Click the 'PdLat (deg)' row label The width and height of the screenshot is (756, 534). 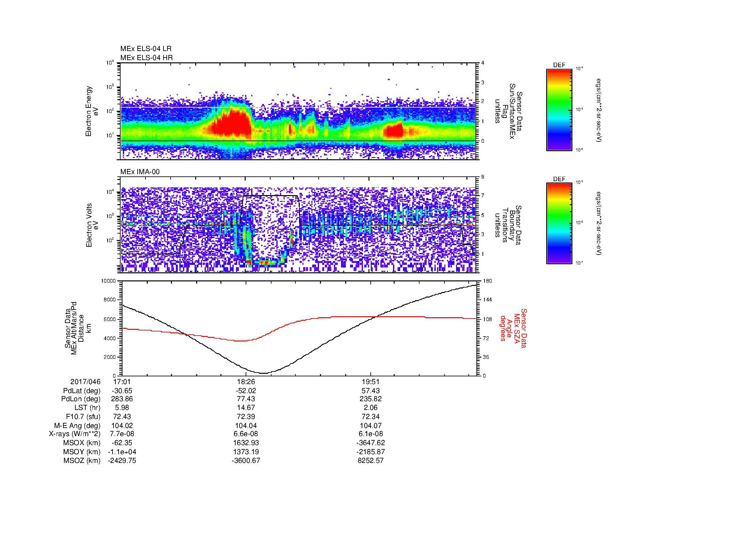pos(82,391)
